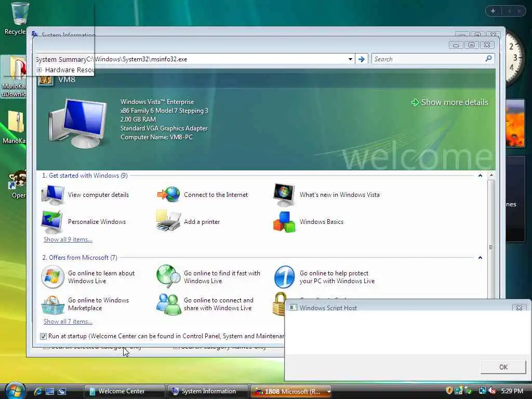The height and width of the screenshot is (399, 532).
Task: Click the padlock offer icon
Action: click(x=279, y=303)
